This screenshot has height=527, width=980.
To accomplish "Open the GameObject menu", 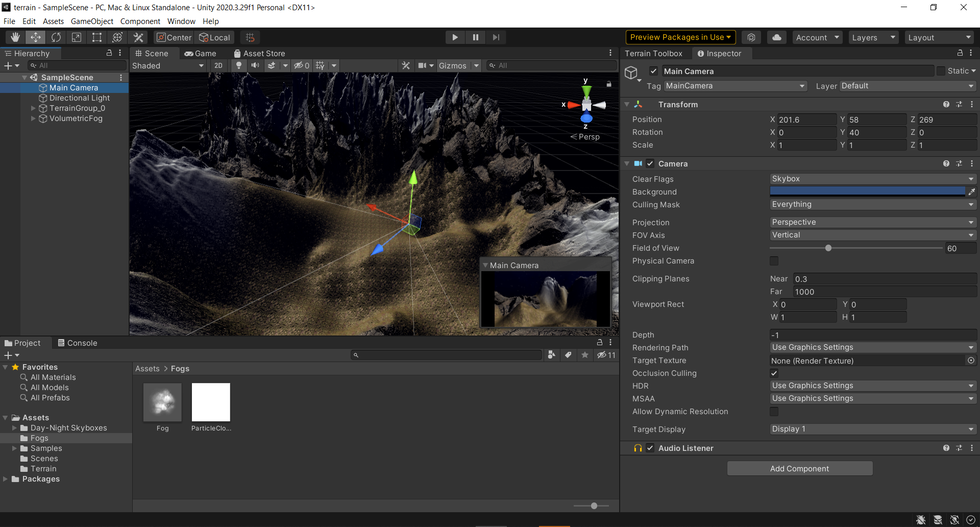I will pos(92,21).
